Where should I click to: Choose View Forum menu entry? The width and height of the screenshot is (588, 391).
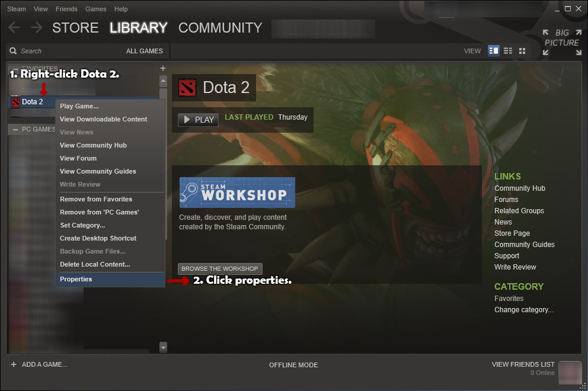click(110, 158)
